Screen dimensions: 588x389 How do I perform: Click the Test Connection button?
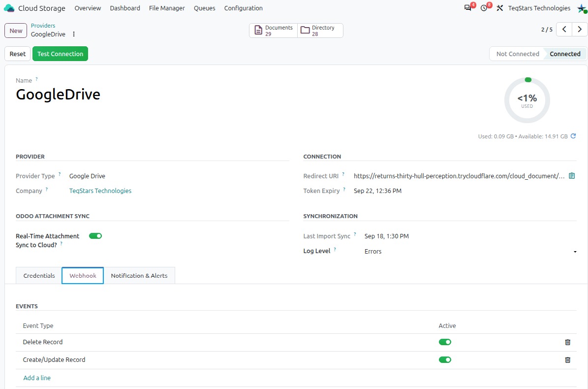(60, 54)
